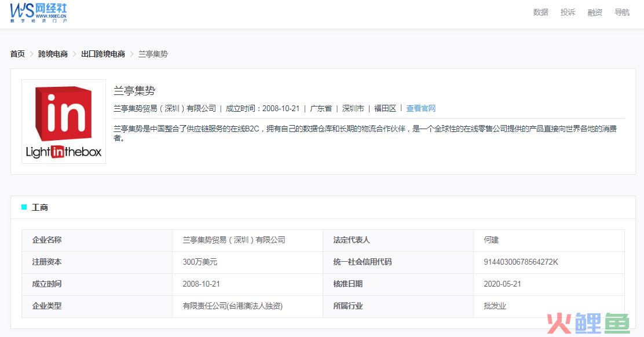The image size is (644, 337).
Task: Click the 深圳市 location text
Action: [353, 108]
